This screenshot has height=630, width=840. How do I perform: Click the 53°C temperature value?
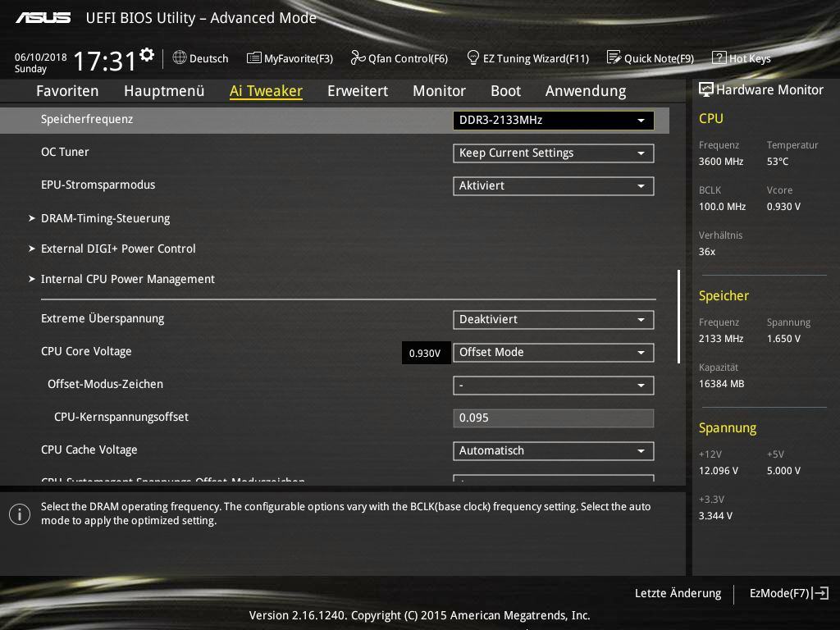click(778, 162)
